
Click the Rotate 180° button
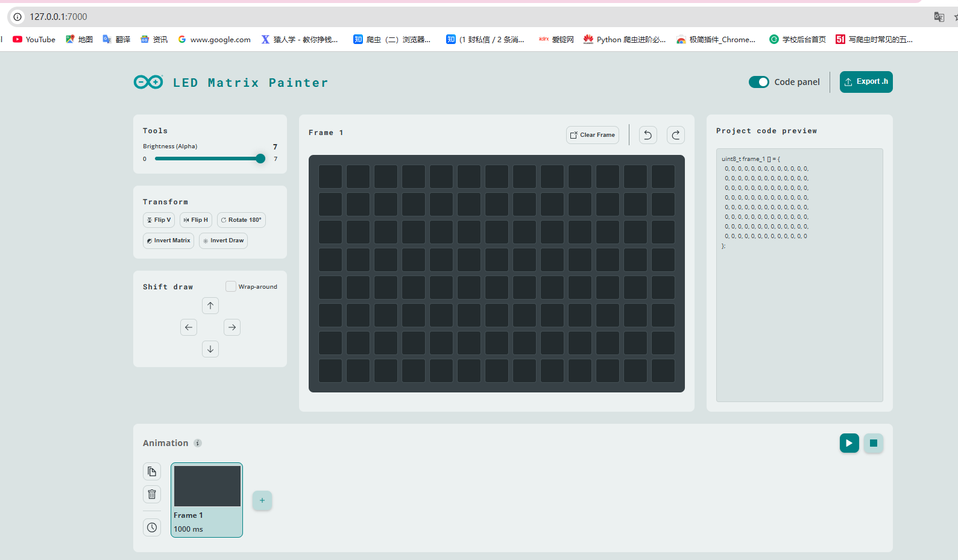pos(241,220)
